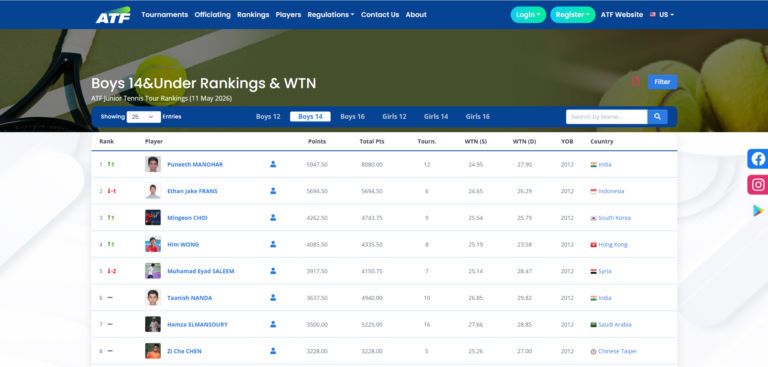Click the WTN (S) column header

[x=476, y=142]
